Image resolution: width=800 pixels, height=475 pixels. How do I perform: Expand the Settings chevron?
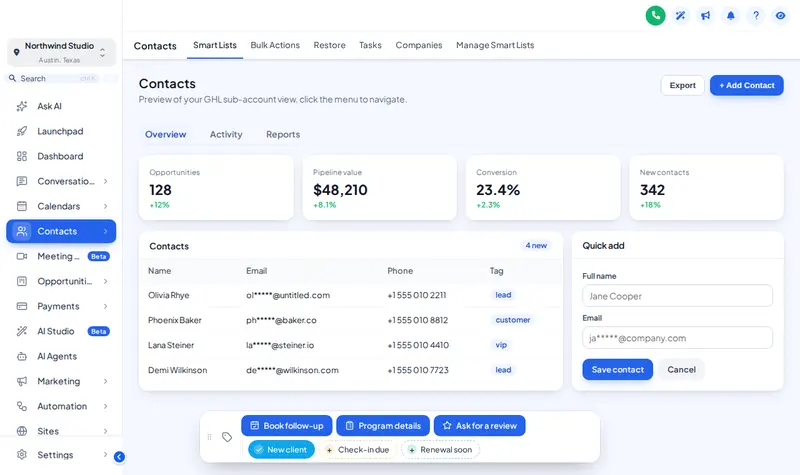[105, 455]
